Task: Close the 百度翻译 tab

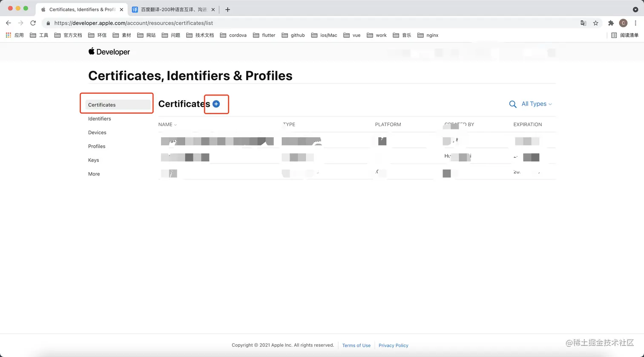Action: (213, 9)
